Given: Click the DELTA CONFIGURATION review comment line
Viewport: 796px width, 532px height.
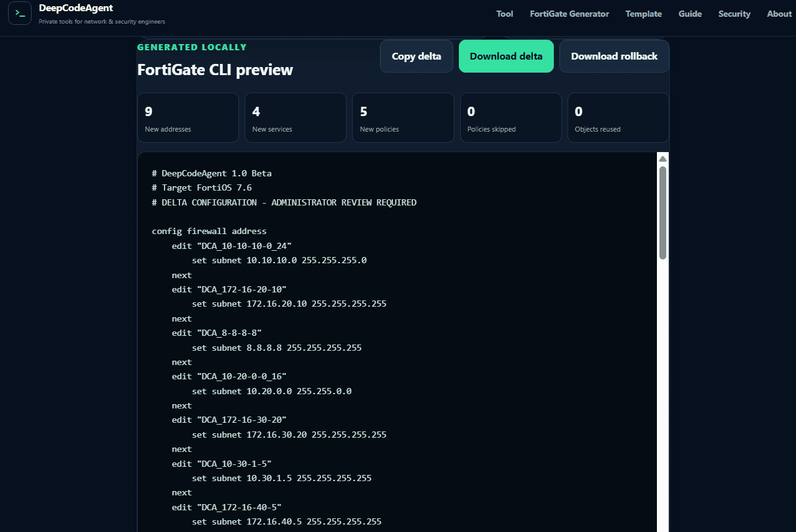Looking at the screenshot, I should pyautogui.click(x=284, y=202).
